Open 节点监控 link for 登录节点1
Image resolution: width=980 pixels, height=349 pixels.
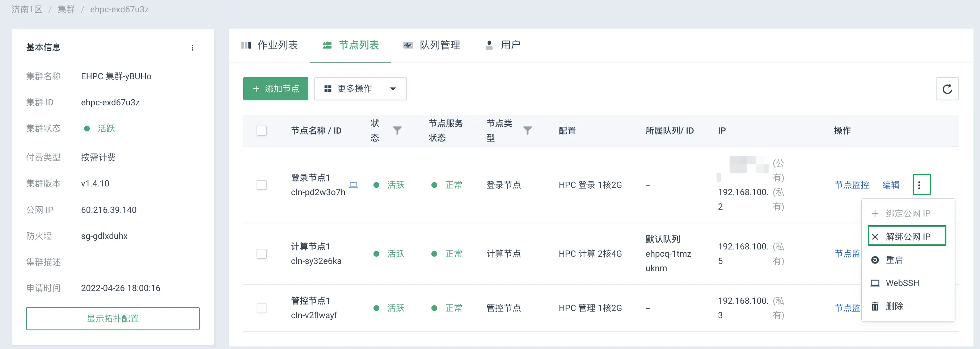coord(852,185)
